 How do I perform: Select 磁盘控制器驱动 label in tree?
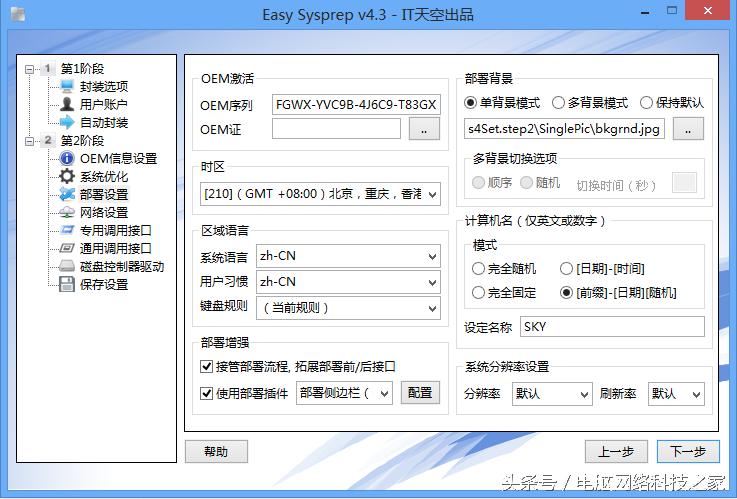122,266
